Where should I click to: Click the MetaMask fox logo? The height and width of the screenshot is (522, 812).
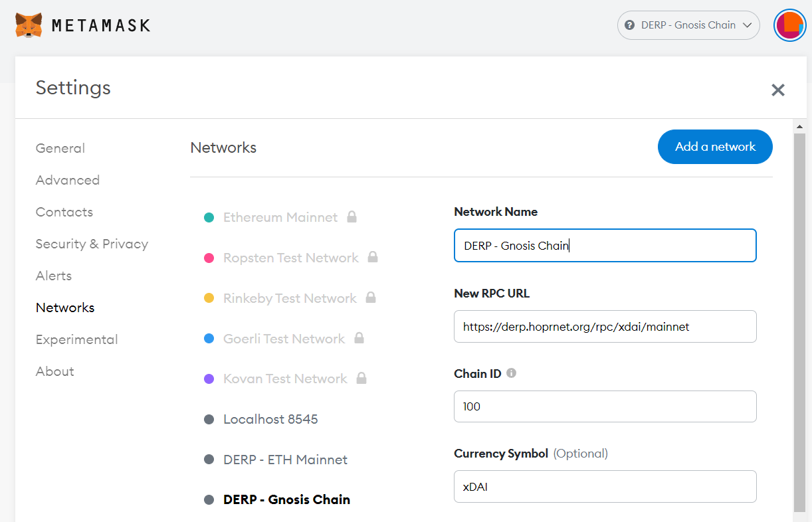pos(29,25)
